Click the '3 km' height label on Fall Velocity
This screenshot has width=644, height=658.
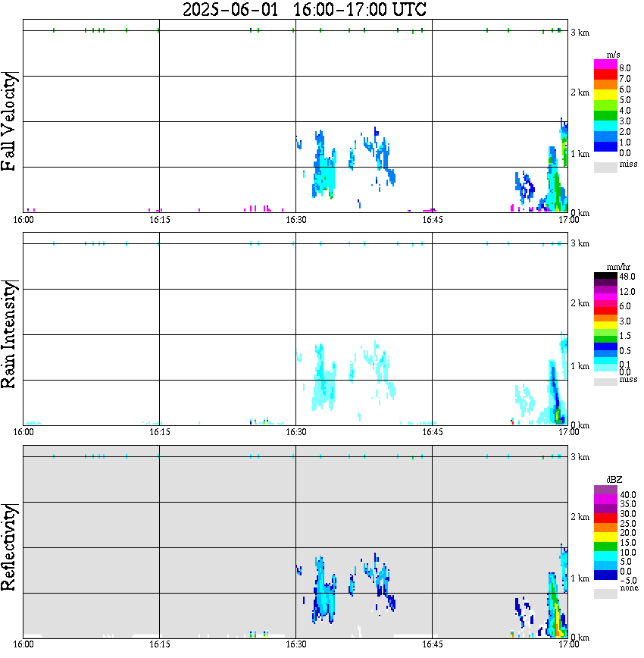click(580, 33)
